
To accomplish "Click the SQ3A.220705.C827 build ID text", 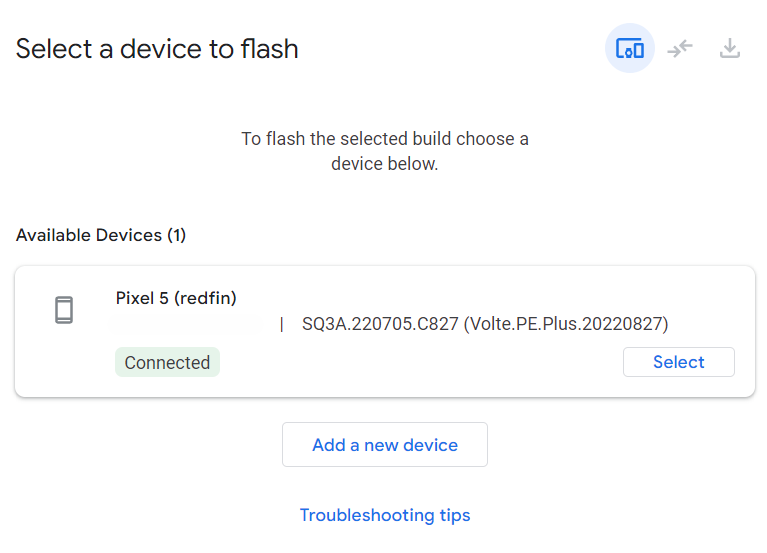I will pos(380,324).
